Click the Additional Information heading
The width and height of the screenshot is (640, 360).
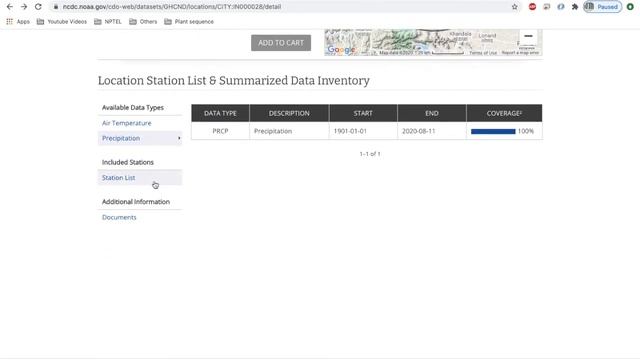tap(136, 202)
